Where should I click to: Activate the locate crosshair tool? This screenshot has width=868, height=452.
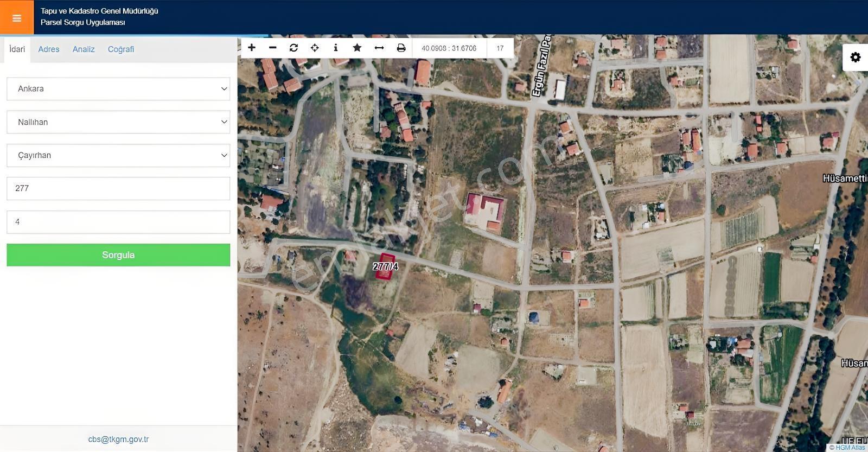(x=315, y=48)
